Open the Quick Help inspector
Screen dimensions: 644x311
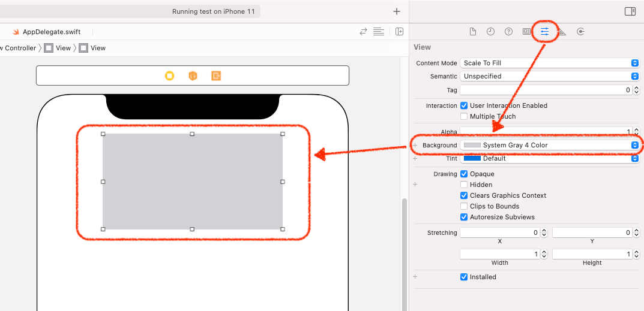[x=508, y=32]
